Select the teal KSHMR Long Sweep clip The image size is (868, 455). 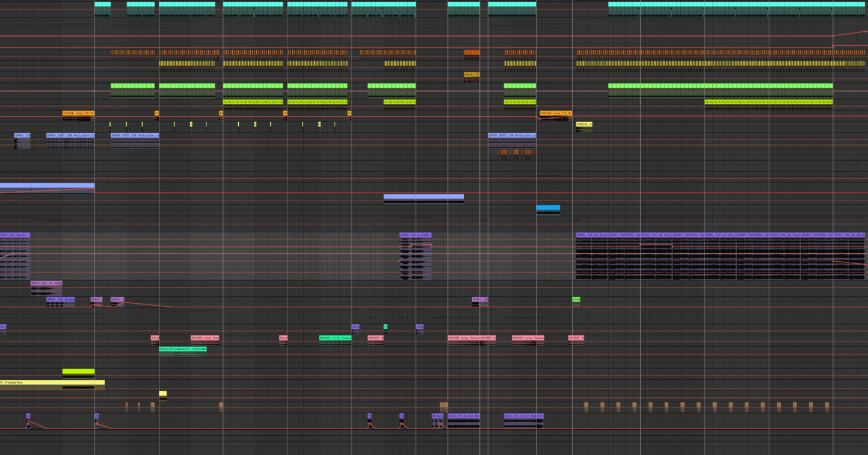pyautogui.click(x=336, y=338)
